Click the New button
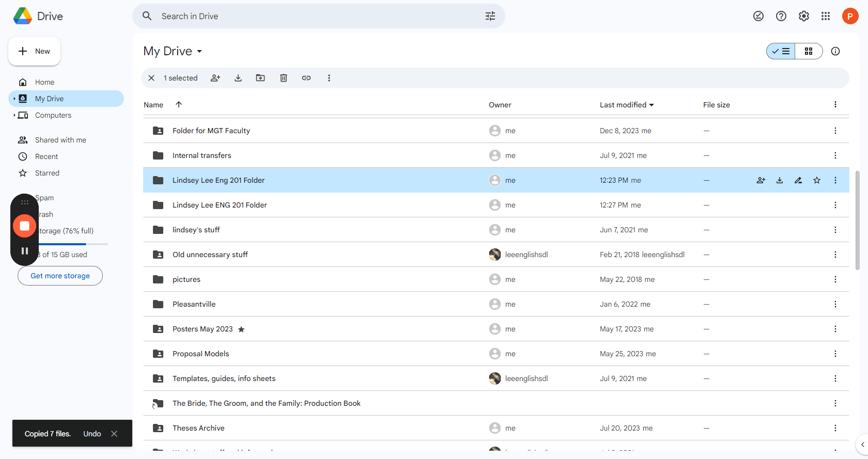 (34, 51)
